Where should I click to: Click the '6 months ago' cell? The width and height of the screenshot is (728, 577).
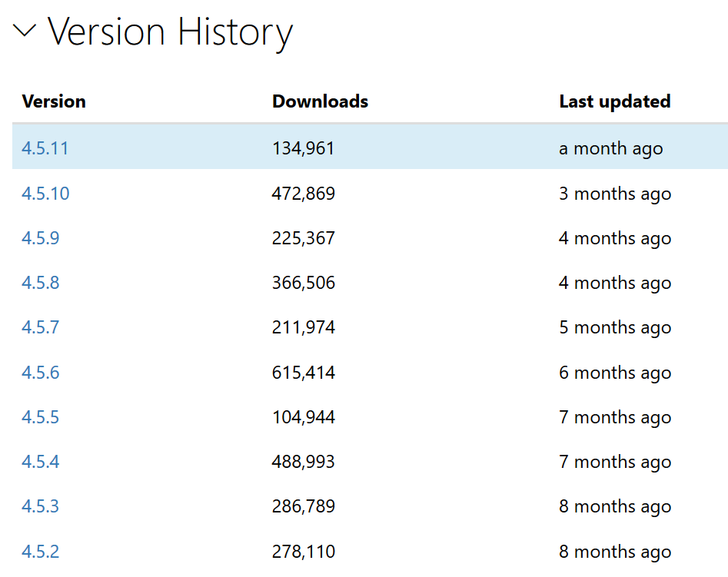(x=614, y=373)
